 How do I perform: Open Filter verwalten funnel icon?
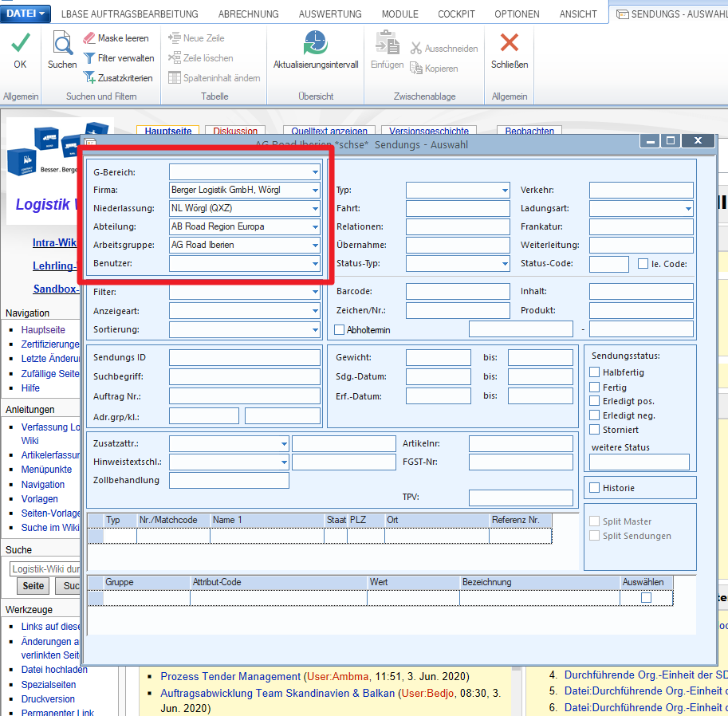89,58
